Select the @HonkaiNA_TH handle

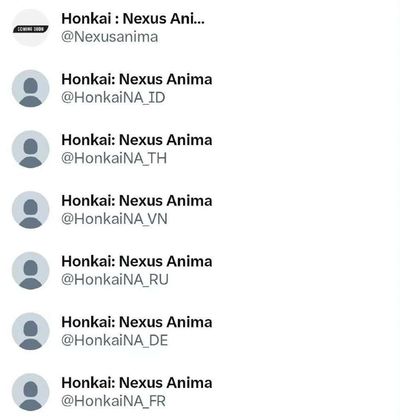[114, 158]
